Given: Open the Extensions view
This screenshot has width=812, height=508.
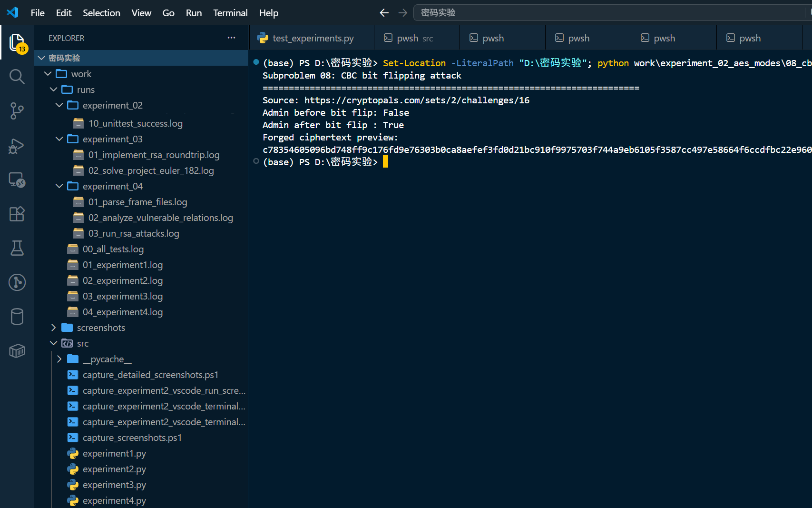Looking at the screenshot, I should click(17, 214).
